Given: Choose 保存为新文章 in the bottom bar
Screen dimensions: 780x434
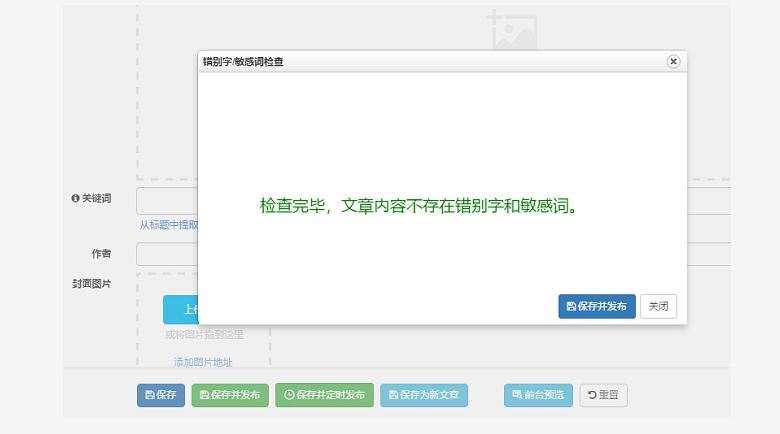Looking at the screenshot, I should click(424, 395).
